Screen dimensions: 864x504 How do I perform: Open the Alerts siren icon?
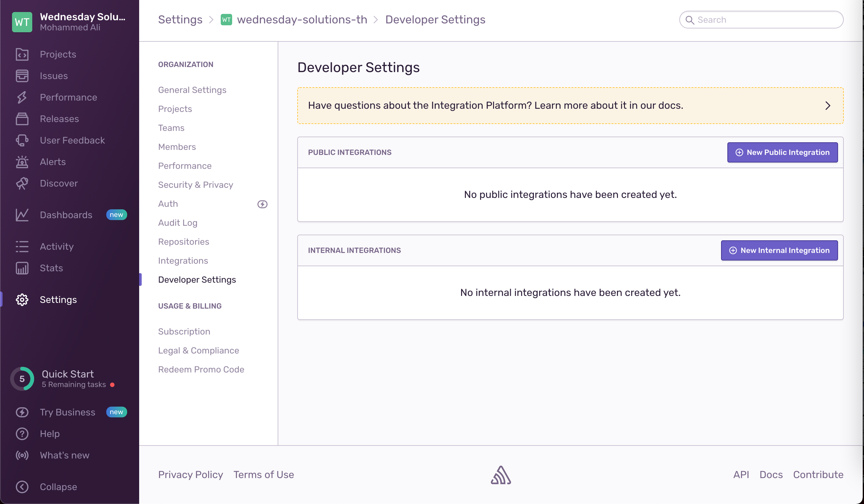(22, 162)
